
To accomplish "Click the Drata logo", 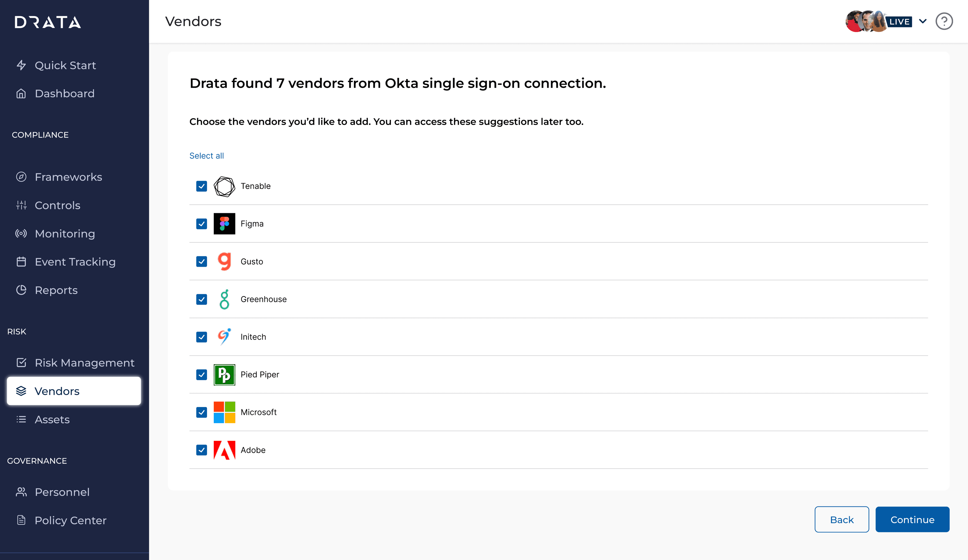I will tap(48, 22).
